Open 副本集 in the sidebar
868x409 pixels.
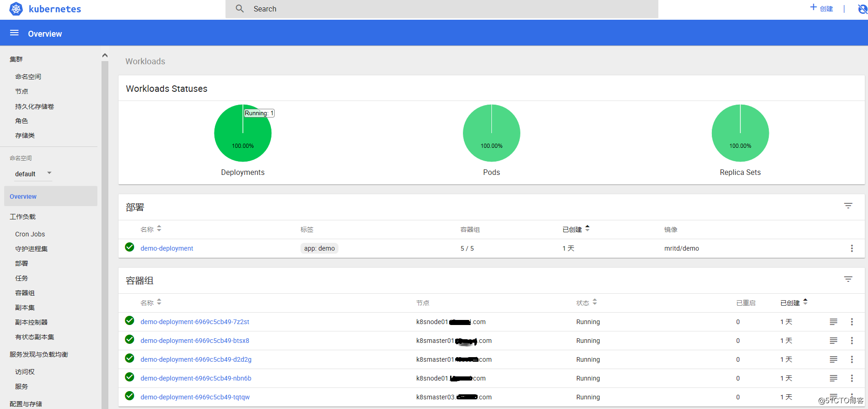click(x=25, y=308)
